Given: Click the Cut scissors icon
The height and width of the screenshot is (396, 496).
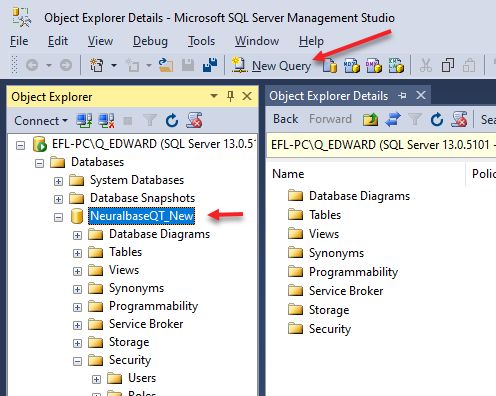Looking at the screenshot, I should [426, 65].
